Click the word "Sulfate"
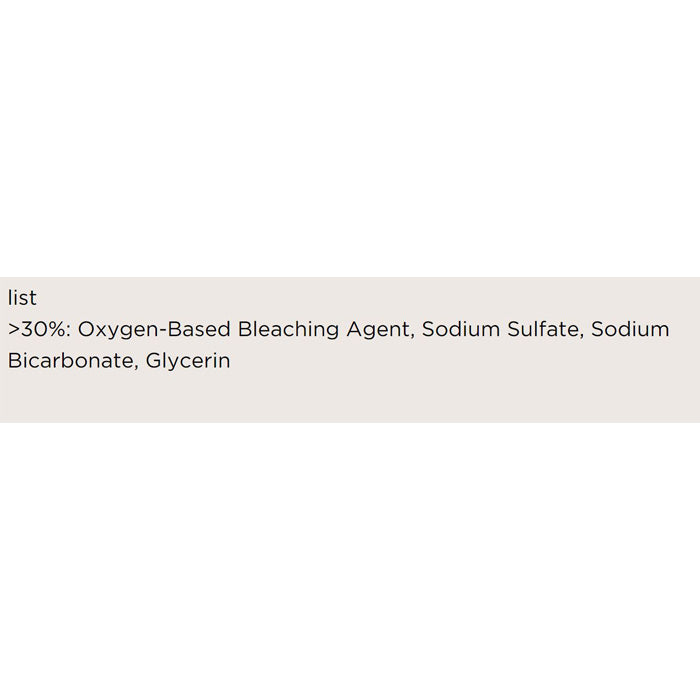Screen dimensions: 700x700 pyautogui.click(x=539, y=330)
